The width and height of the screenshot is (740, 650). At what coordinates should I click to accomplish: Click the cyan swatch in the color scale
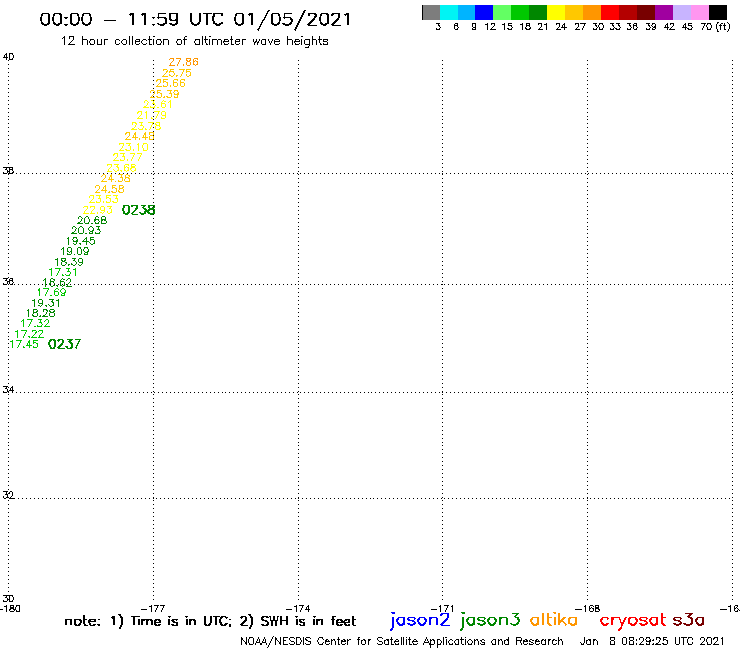pyautogui.click(x=449, y=12)
